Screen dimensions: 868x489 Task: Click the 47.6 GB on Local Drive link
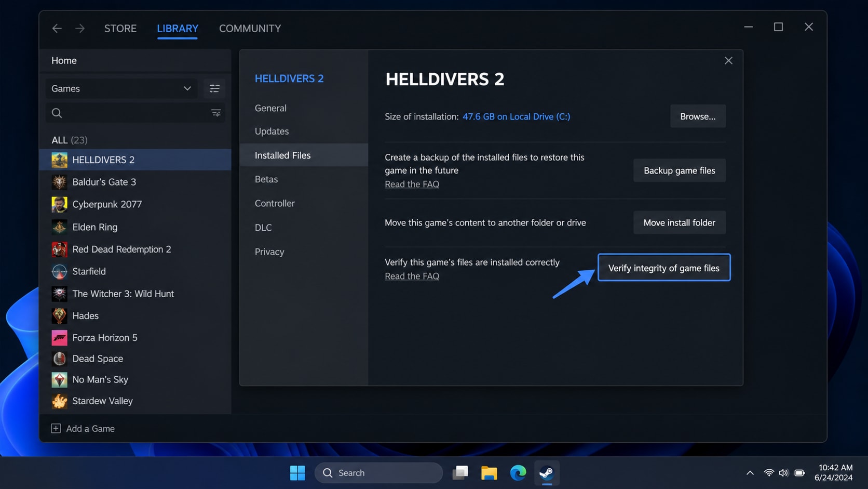(x=516, y=116)
